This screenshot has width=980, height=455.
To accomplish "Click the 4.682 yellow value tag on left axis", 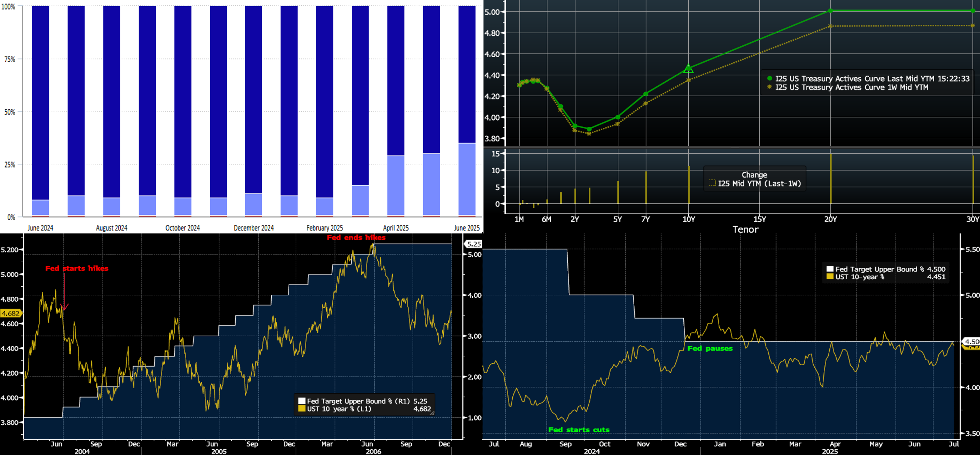I will 11,313.
